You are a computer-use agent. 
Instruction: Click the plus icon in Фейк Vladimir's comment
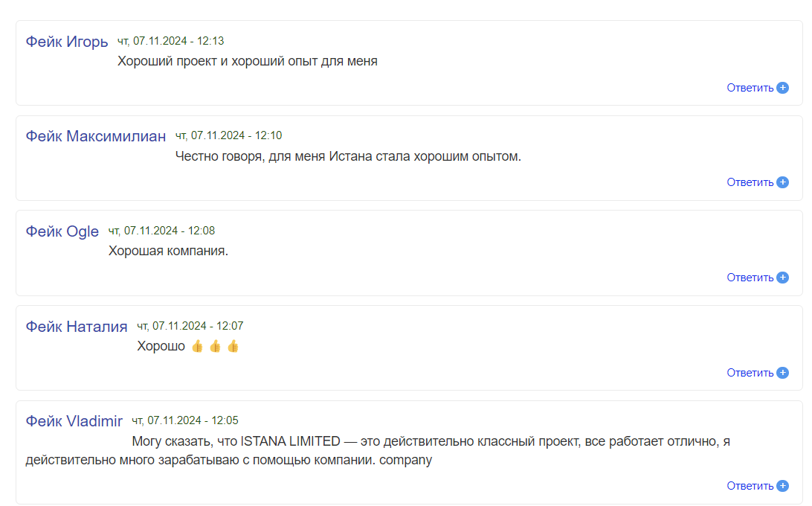tap(782, 486)
